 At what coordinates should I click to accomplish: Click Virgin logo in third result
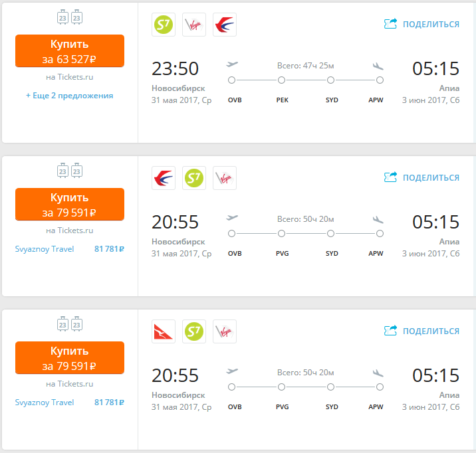[225, 331]
